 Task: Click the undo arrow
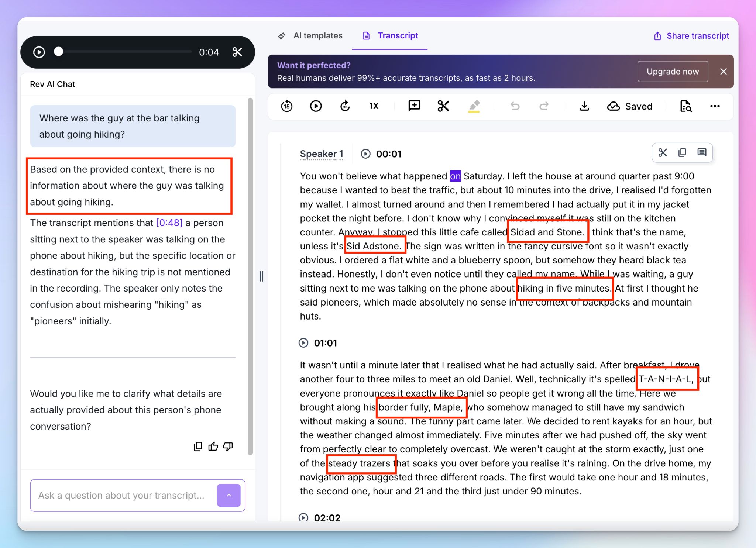pyautogui.click(x=515, y=106)
